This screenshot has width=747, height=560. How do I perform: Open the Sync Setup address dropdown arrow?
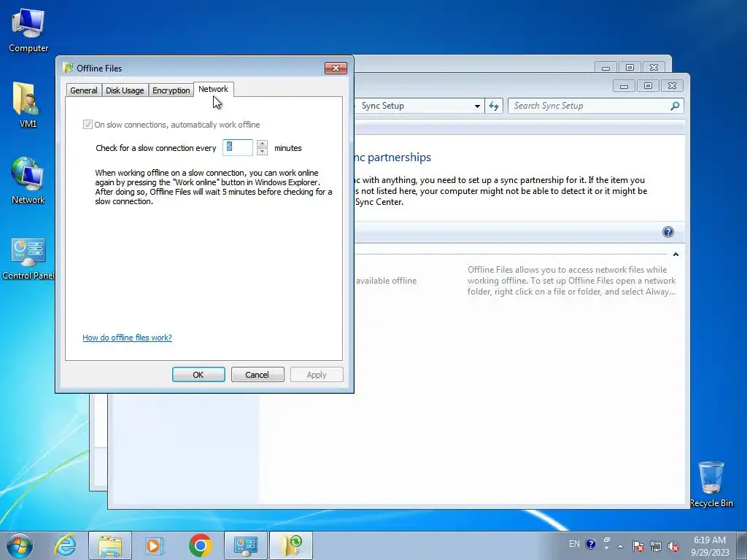477,106
